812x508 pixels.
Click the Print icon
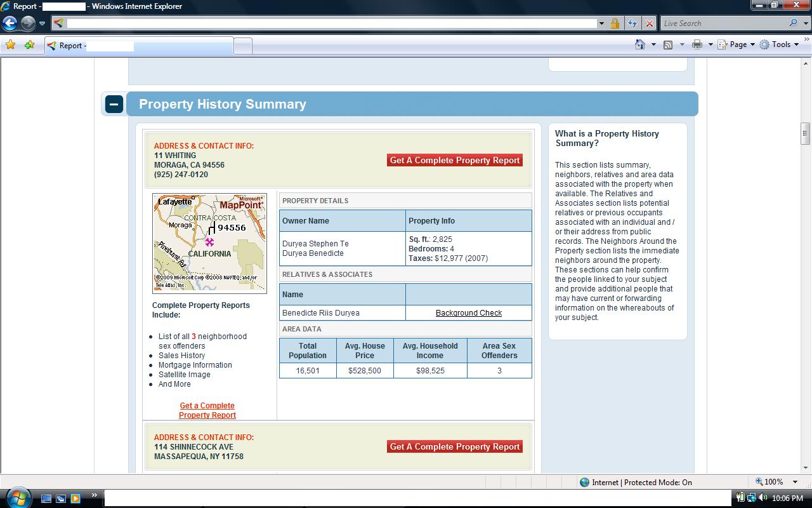click(697, 44)
